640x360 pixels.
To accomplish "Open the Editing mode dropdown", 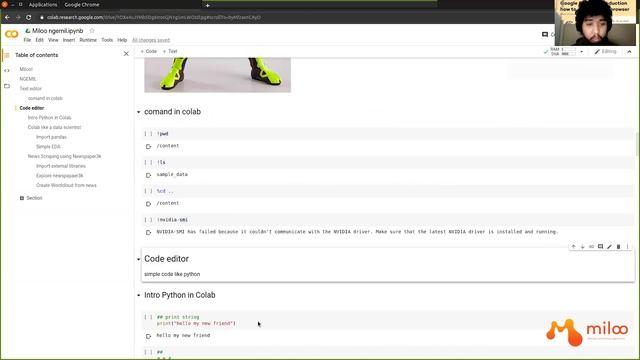I will pyautogui.click(x=605, y=51).
